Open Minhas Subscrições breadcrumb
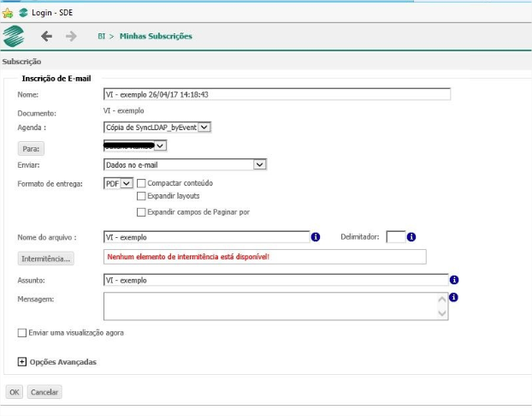Viewport: 532px width, 416px height. pos(156,36)
